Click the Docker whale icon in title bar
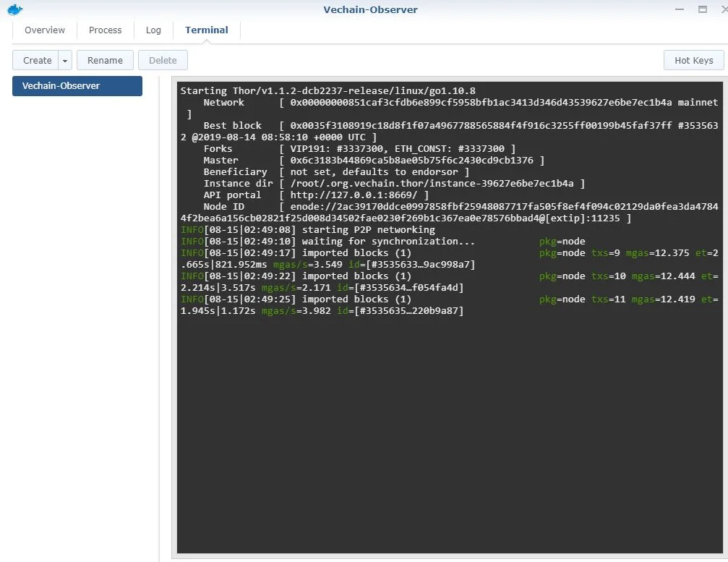This screenshot has height=562, width=728. click(15, 10)
